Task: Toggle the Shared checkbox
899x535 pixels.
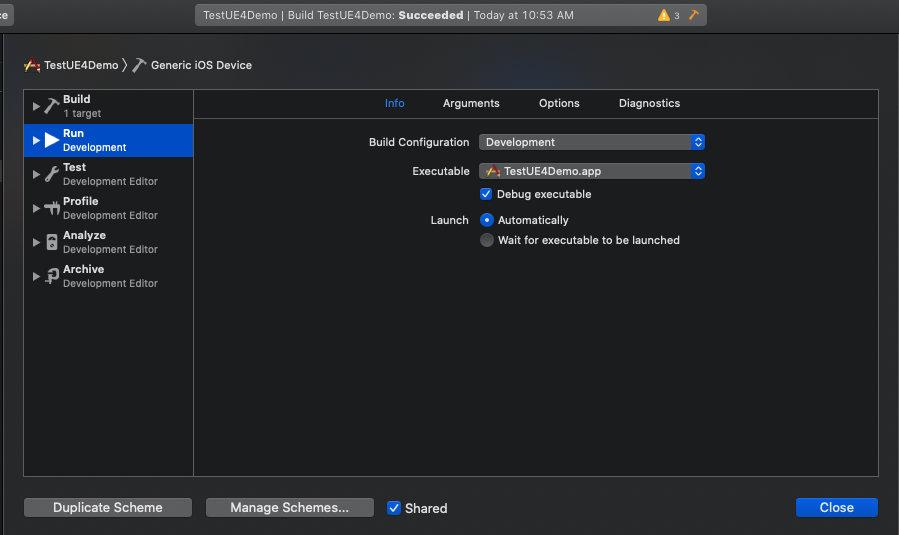Action: click(x=394, y=508)
